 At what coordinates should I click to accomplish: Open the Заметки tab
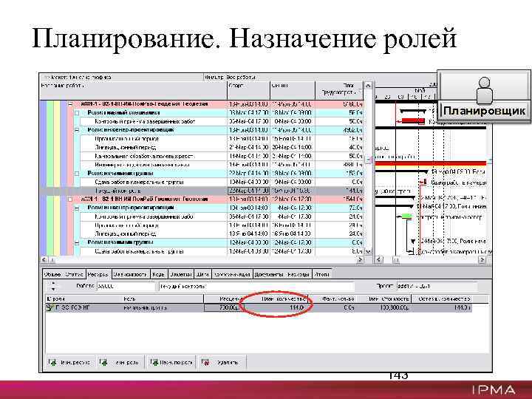pyautogui.click(x=181, y=274)
